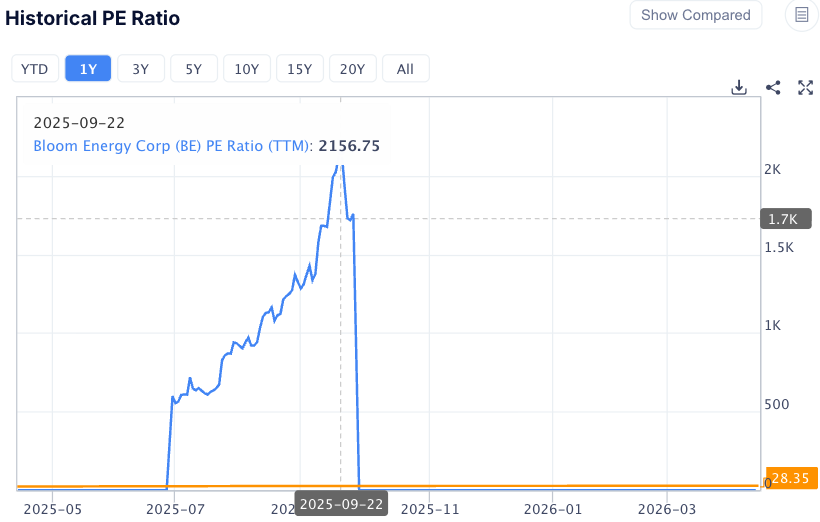Switch to the 5Y range
Screen dimensions: 820x522
click(x=194, y=69)
